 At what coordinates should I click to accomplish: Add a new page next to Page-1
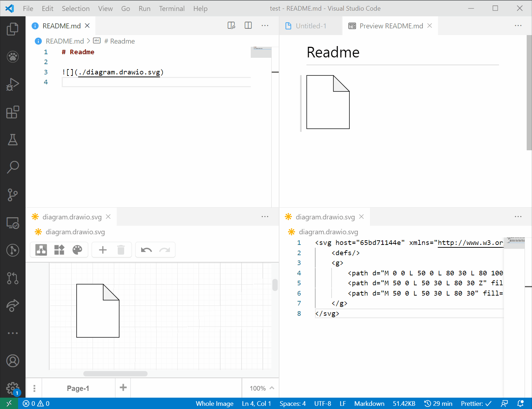click(123, 388)
